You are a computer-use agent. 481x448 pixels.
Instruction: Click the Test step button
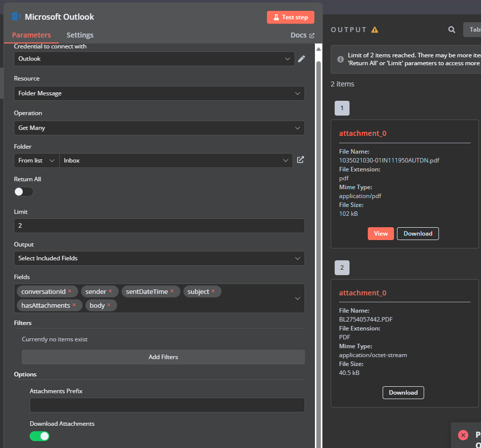tap(291, 17)
